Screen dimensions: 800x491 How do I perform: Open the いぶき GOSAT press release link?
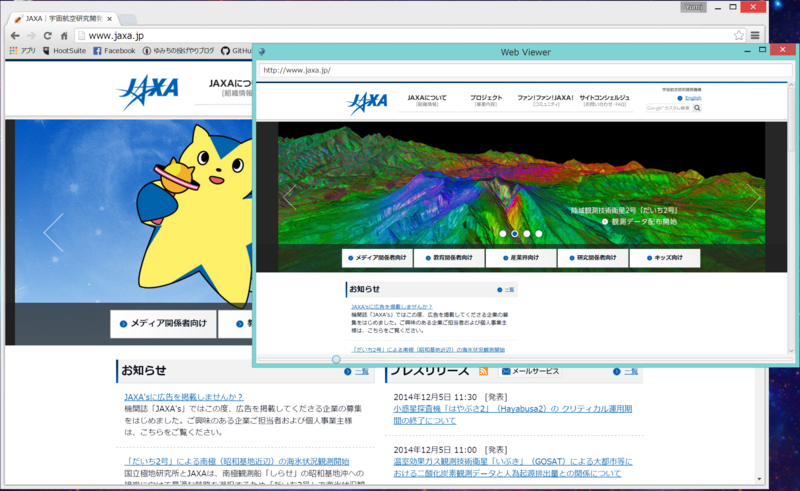point(513,468)
